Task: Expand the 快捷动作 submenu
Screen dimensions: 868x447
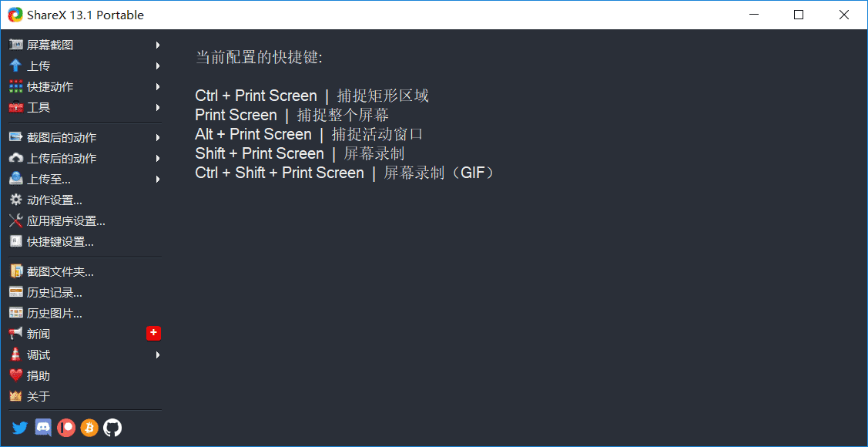Action: tap(159, 86)
